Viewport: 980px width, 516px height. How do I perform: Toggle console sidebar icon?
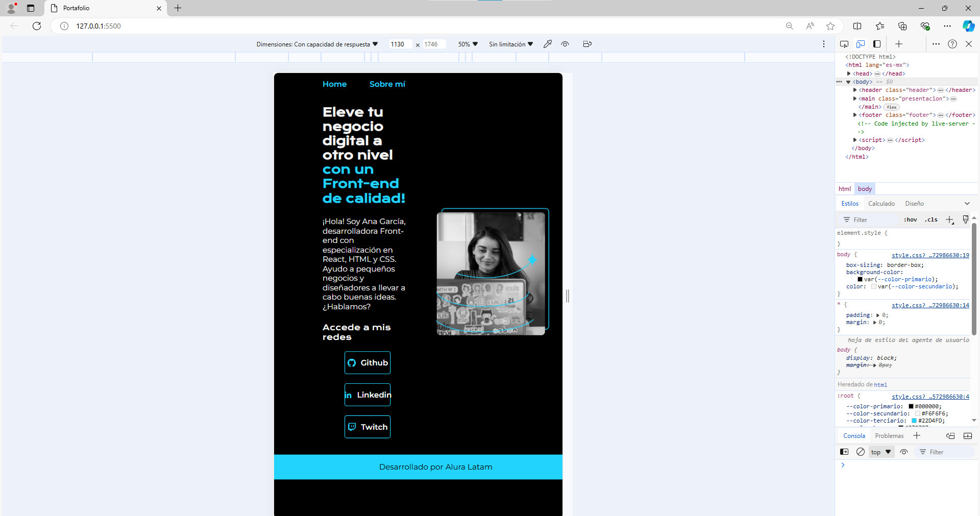click(x=844, y=452)
